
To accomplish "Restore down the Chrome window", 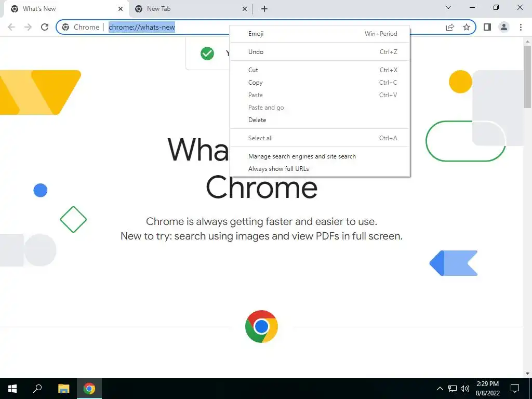I will [x=496, y=7].
